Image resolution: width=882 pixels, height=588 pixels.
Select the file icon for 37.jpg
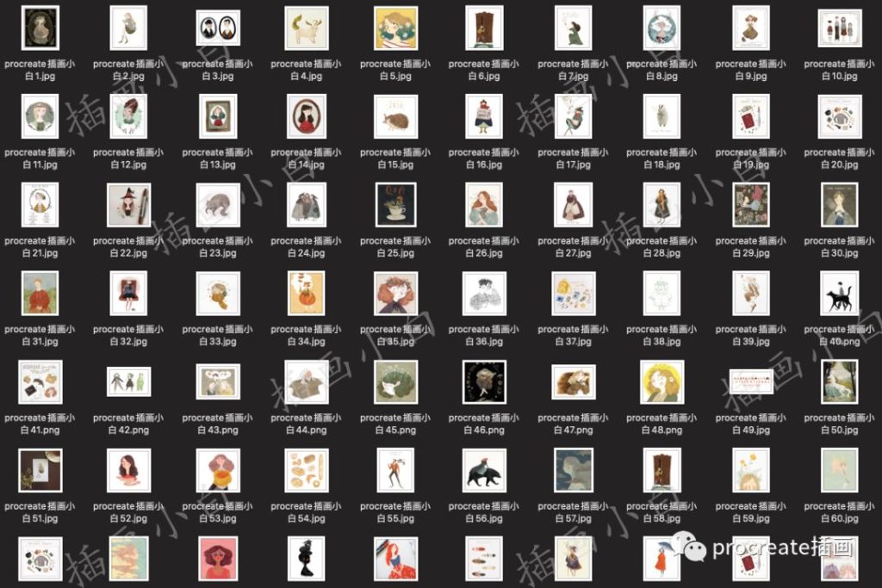(x=573, y=294)
